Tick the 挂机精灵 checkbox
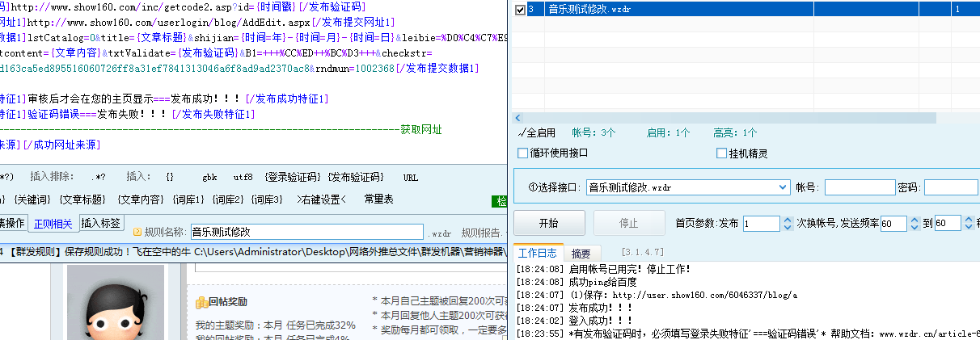Viewport: 980px width, 340px height. tap(721, 153)
